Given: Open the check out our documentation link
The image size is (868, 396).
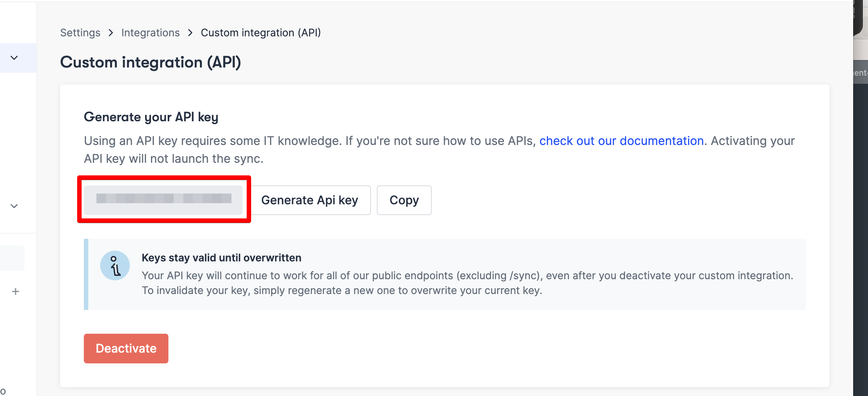Looking at the screenshot, I should (621, 141).
